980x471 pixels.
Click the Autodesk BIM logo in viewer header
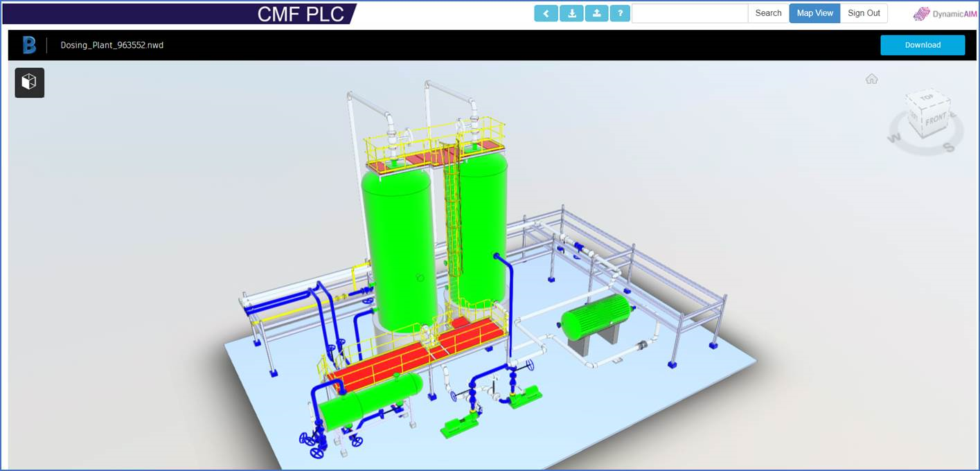tap(29, 45)
